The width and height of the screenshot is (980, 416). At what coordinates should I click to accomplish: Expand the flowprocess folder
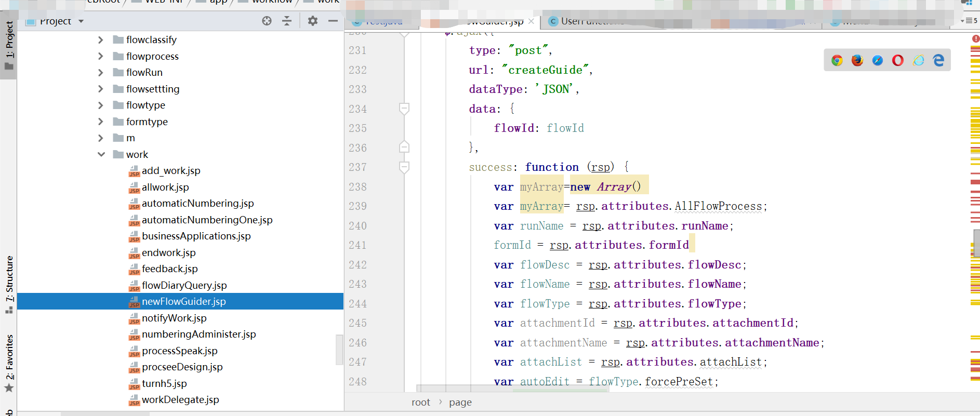(101, 56)
